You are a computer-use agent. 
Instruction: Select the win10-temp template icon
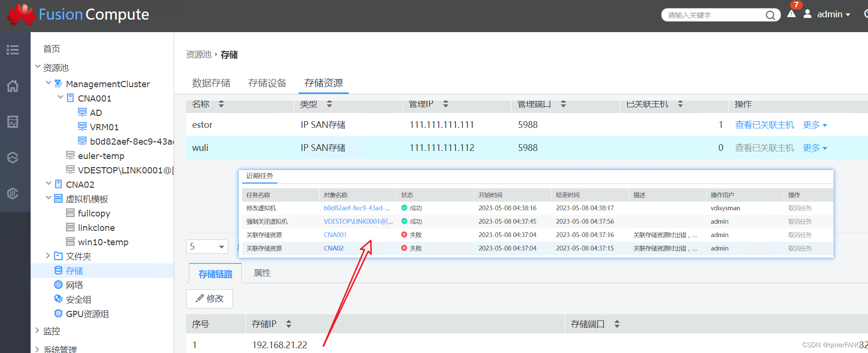click(x=70, y=241)
